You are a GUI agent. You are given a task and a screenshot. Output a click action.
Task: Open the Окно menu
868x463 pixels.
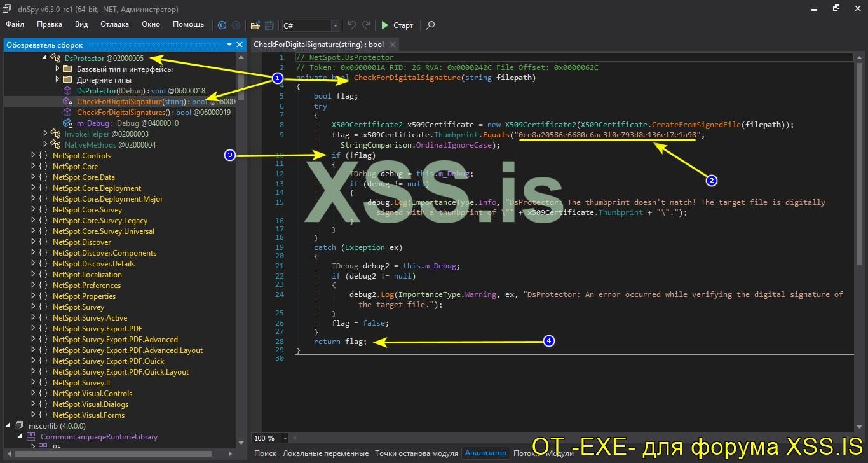click(x=151, y=24)
